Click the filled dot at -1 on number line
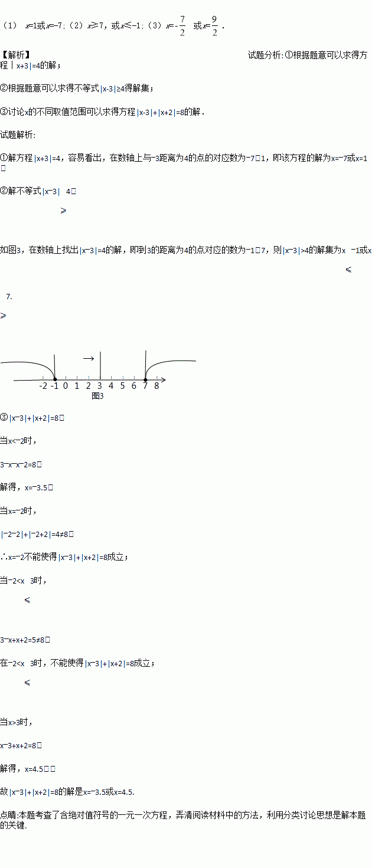 pos(55,379)
